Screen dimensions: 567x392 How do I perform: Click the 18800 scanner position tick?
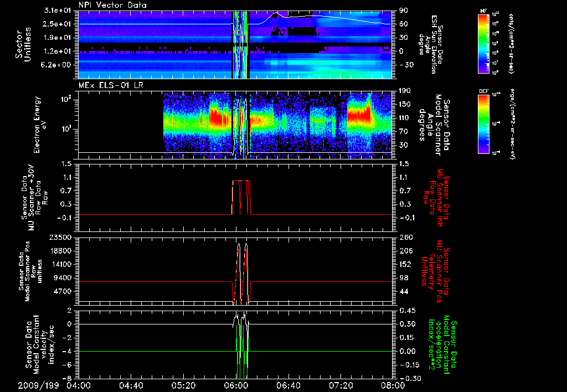[x=60, y=251]
